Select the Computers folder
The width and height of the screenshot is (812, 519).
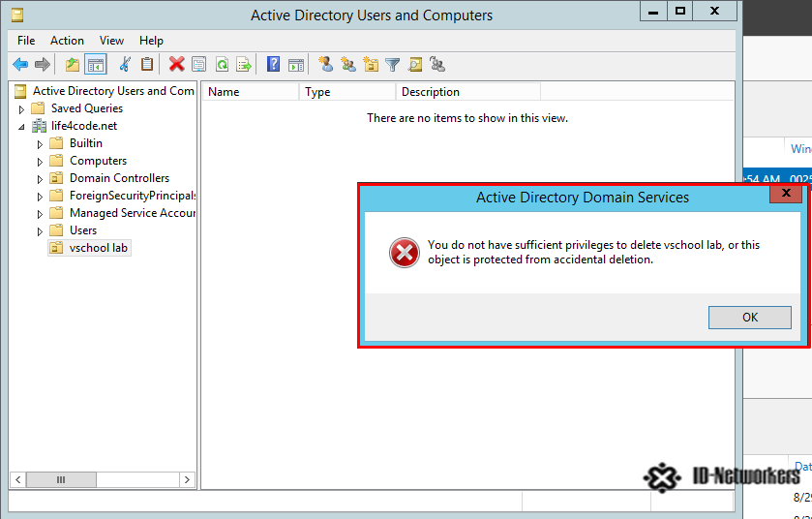[98, 161]
